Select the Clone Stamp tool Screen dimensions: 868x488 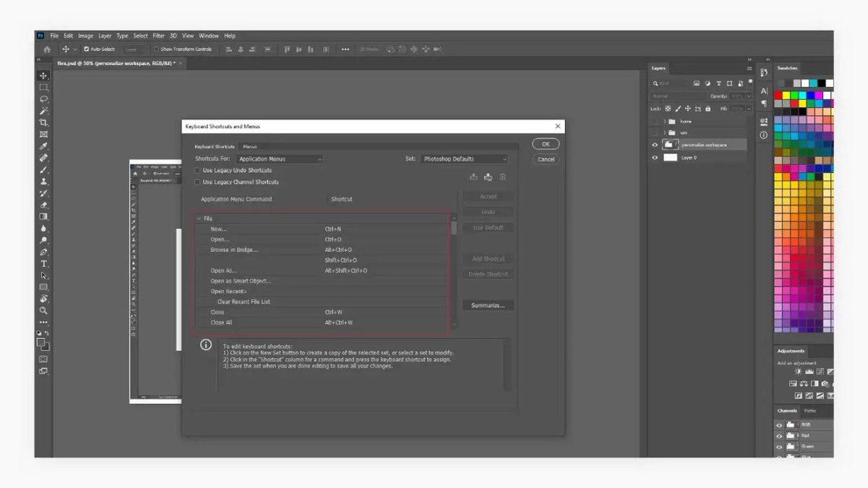pyautogui.click(x=43, y=181)
